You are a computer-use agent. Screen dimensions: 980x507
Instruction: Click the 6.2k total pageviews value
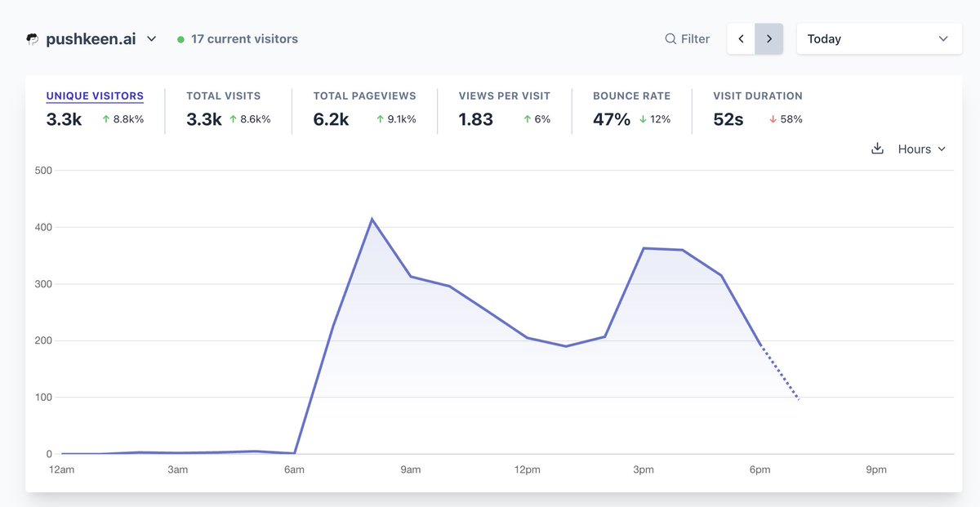(x=332, y=119)
